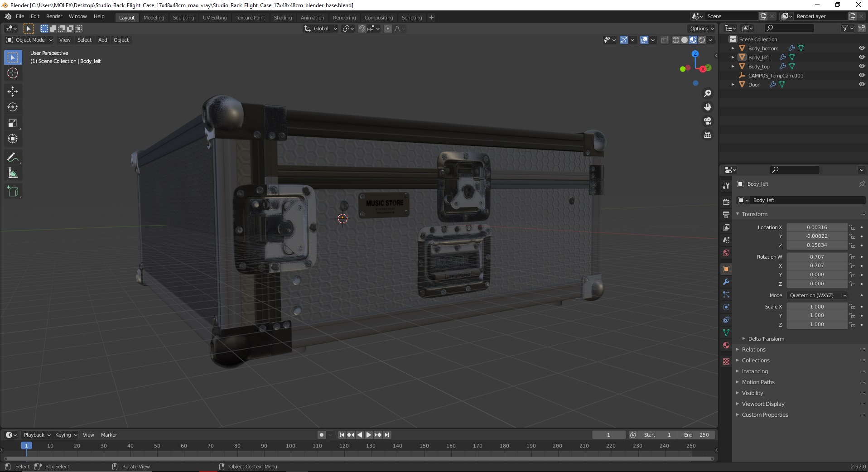Switch to the Shading workspace tab

tap(283, 18)
